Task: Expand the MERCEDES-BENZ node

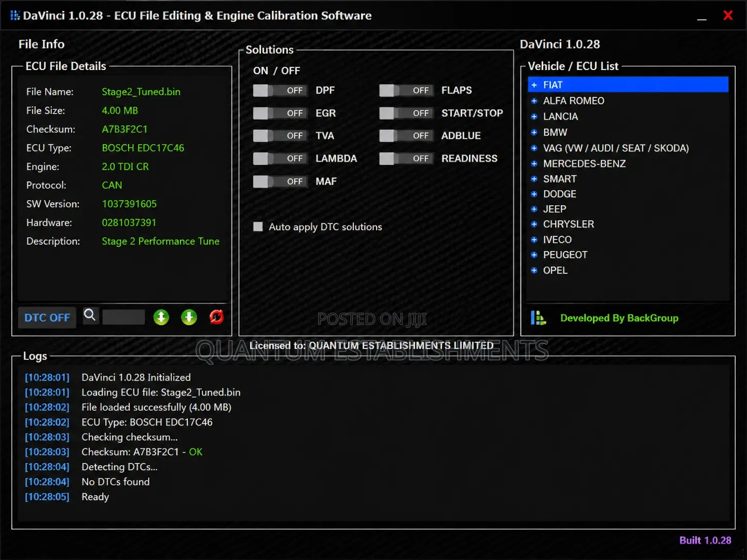Action: pos(534,163)
